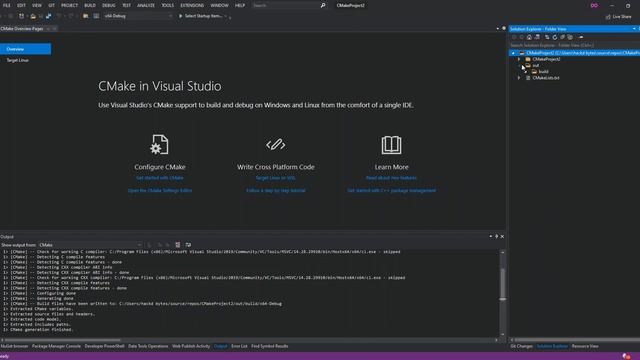Click the Back navigation icon in Solution Explorer
The width and height of the screenshot is (640, 360).
tap(513, 37)
